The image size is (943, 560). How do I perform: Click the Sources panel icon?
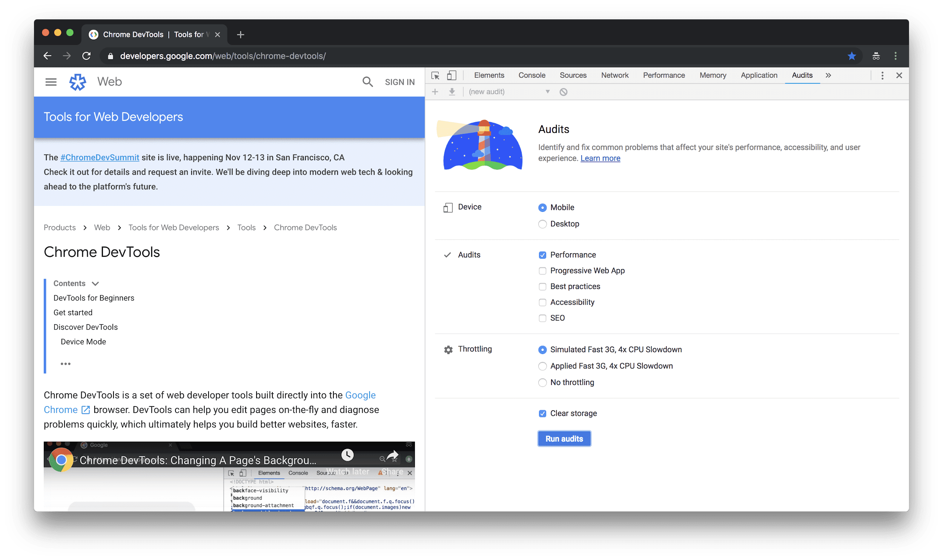click(x=572, y=75)
